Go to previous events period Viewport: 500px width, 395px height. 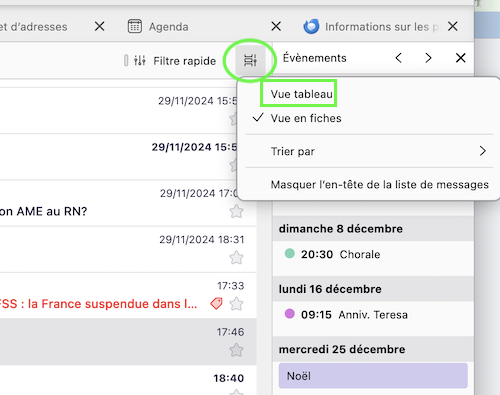(398, 58)
